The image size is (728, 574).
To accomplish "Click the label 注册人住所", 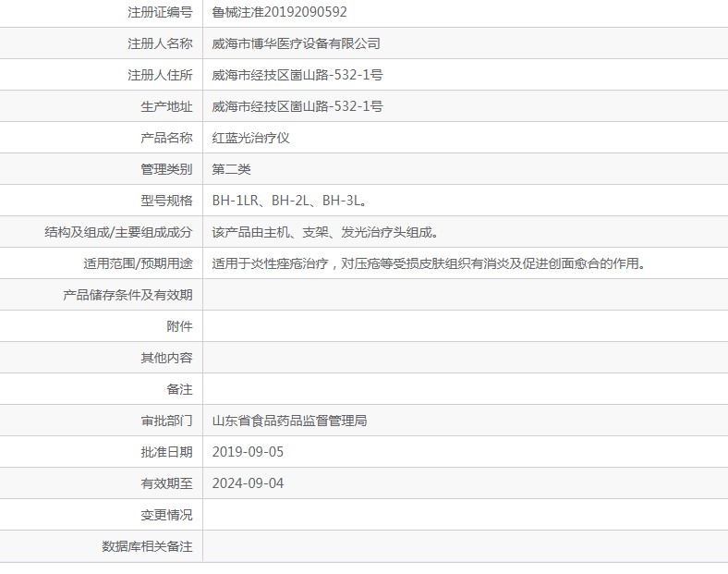I will click(x=160, y=75).
